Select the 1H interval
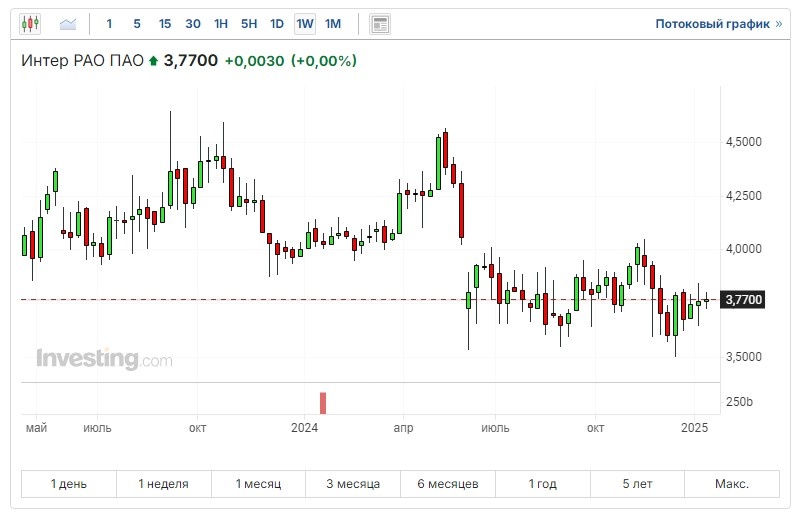The image size is (804, 519). pos(221,24)
